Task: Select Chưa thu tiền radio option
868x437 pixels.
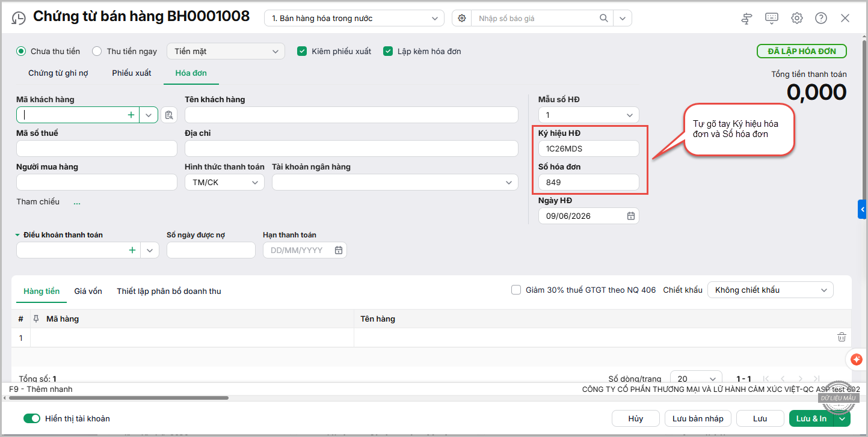Action: [x=21, y=51]
